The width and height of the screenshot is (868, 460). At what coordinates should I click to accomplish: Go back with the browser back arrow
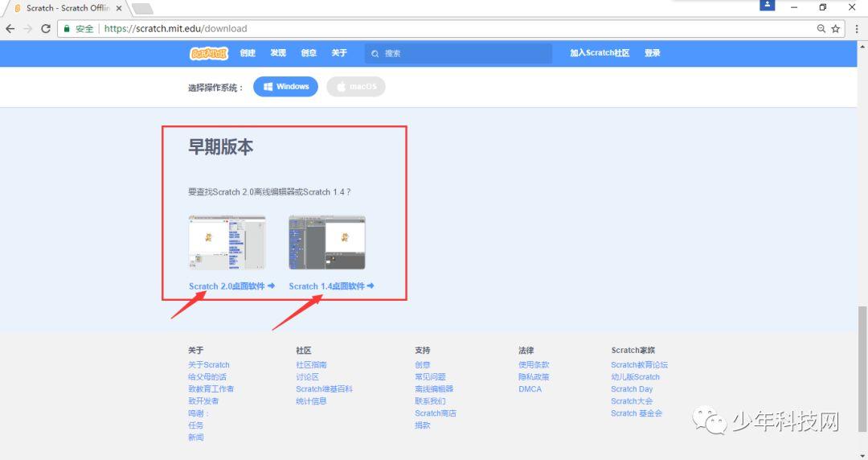[x=10, y=29]
